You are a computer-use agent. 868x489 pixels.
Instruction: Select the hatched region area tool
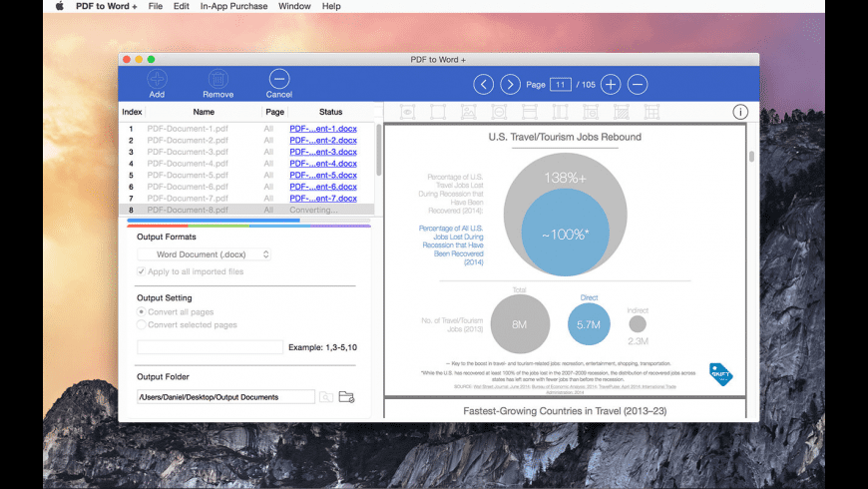[x=622, y=112]
